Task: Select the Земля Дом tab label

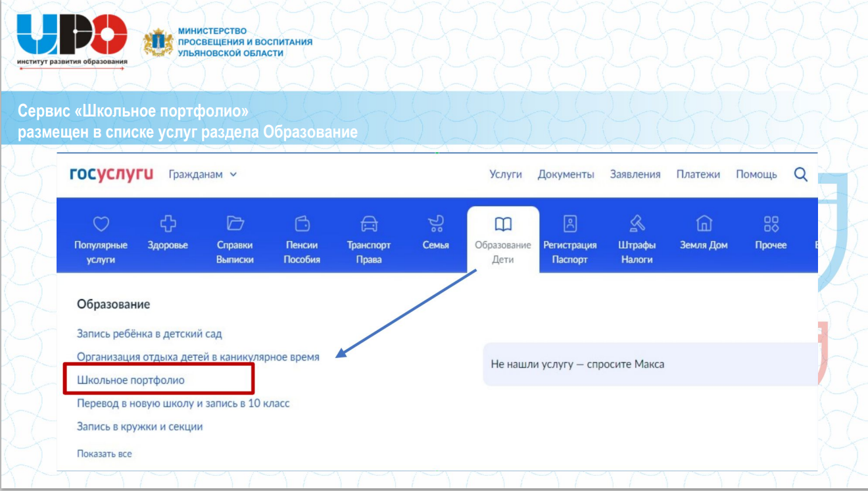Action: pyautogui.click(x=704, y=245)
